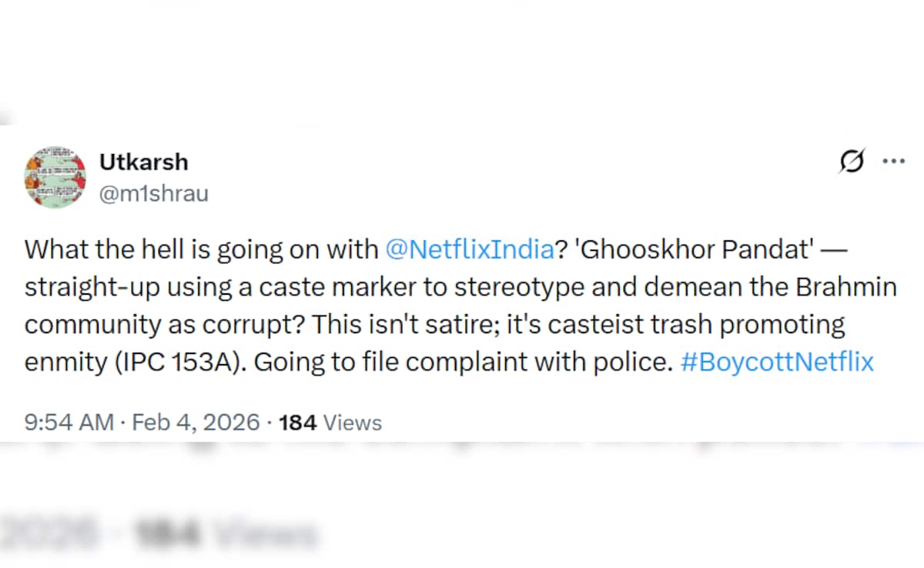Select the NetflixIndia mention inside the tweet text
The width and height of the screenshot is (924, 568).
470,249
